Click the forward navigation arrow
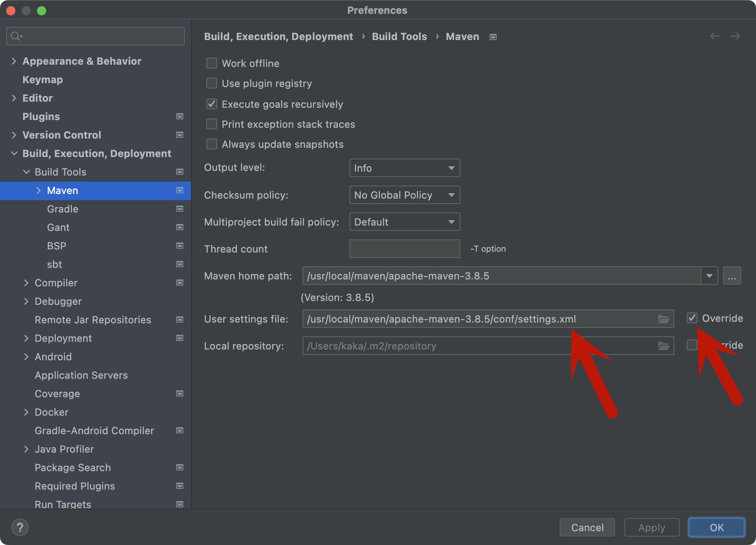Image resolution: width=756 pixels, height=545 pixels. [736, 36]
